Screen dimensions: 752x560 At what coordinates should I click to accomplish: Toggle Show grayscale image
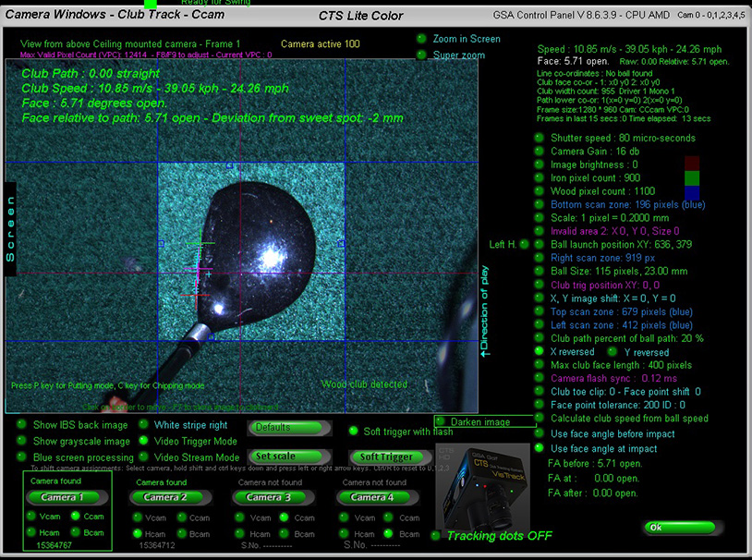click(21, 441)
